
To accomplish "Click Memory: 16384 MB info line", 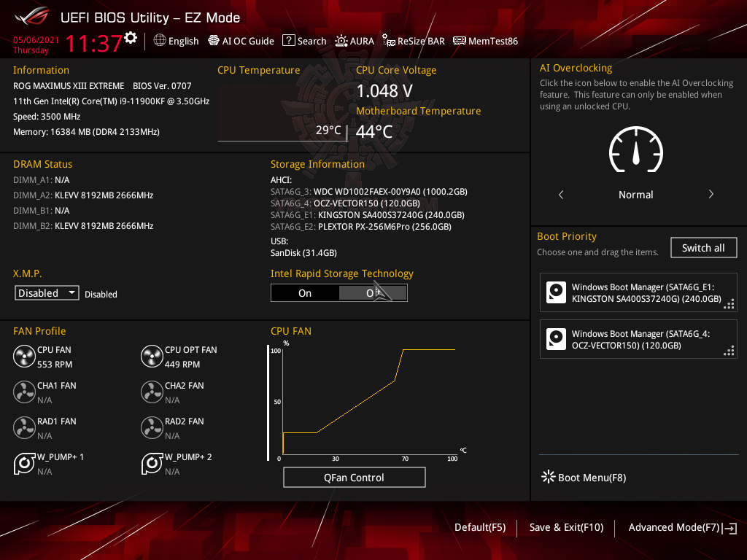I will click(86, 132).
